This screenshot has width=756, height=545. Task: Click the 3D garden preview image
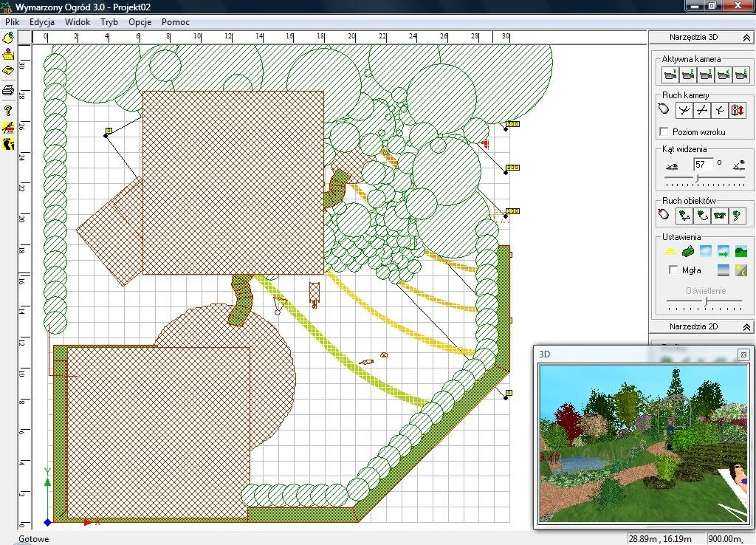coord(643,443)
